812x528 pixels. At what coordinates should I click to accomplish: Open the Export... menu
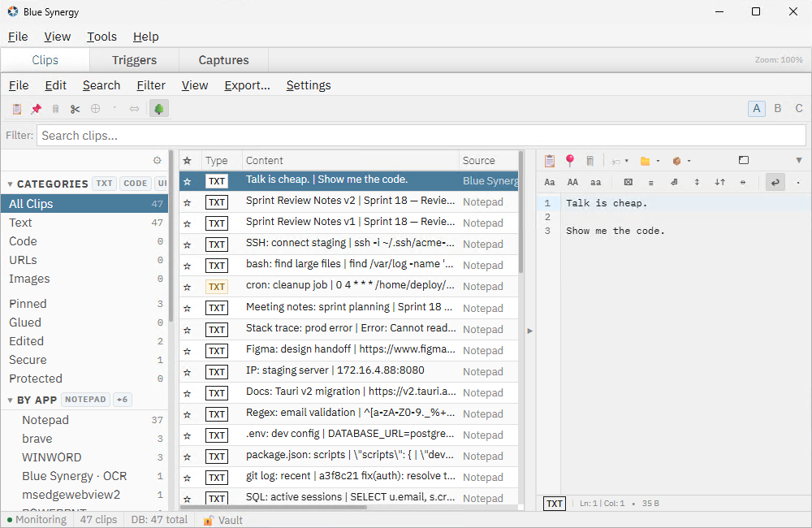pyautogui.click(x=247, y=85)
